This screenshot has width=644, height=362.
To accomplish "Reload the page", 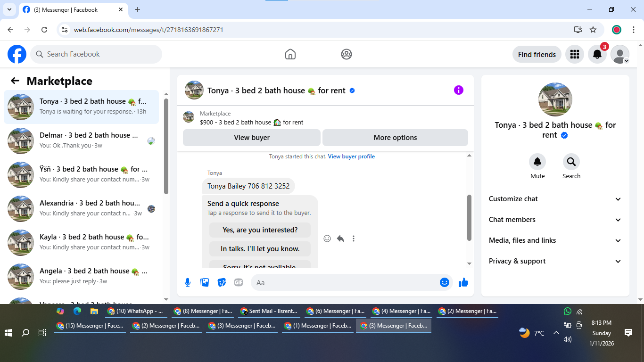I will 44,30.
